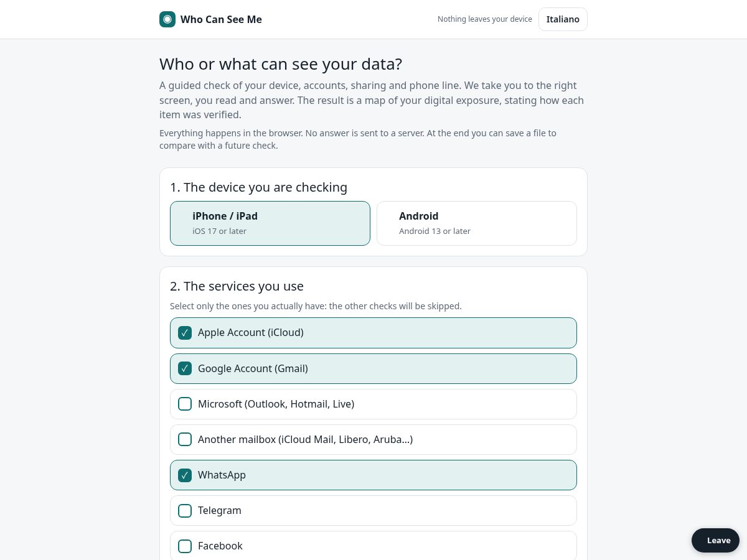Image resolution: width=747 pixels, height=560 pixels.
Task: Check the Facebook checkbox
Action: (x=185, y=546)
